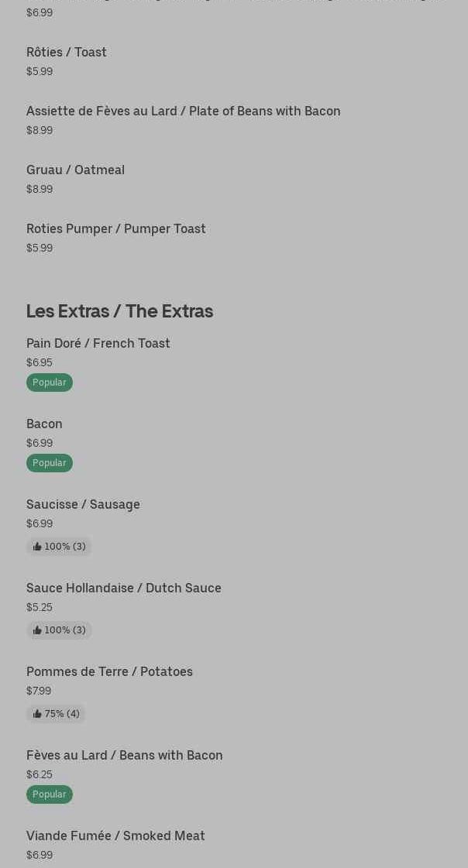Select the Bacon extra item
This screenshot has height=868, width=468.
(x=44, y=424)
